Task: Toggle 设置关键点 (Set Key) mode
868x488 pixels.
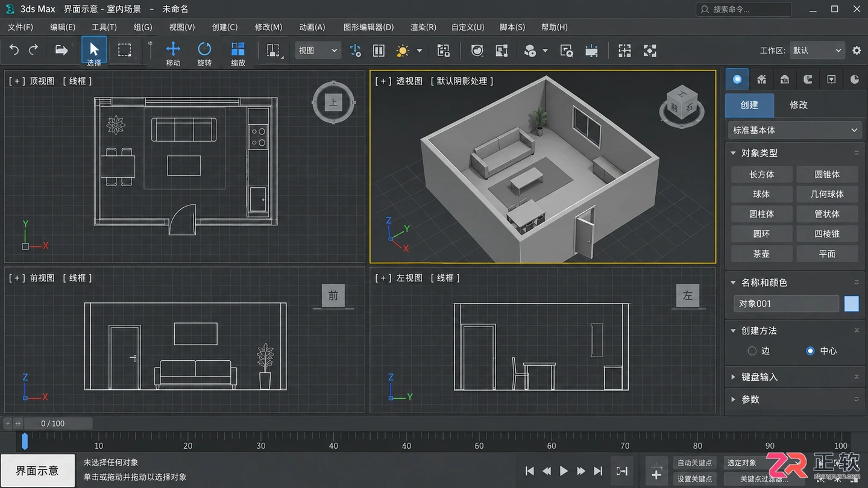Action: click(695, 478)
